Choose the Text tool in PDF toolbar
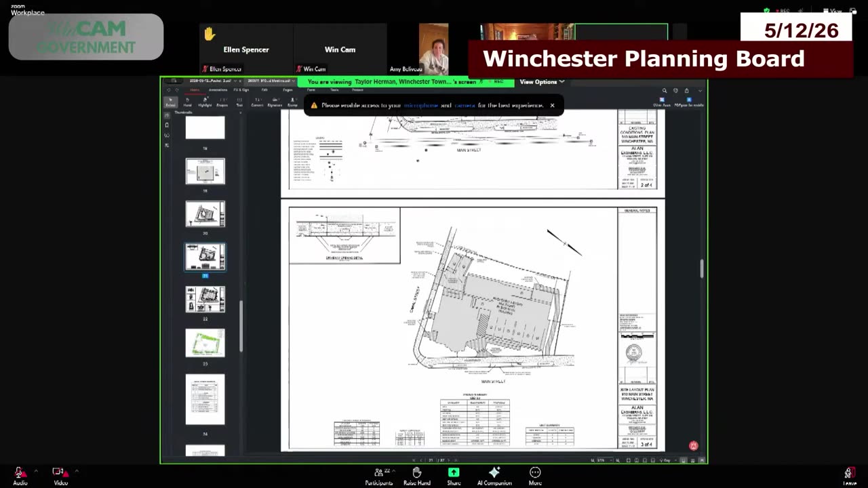 pyautogui.click(x=239, y=102)
